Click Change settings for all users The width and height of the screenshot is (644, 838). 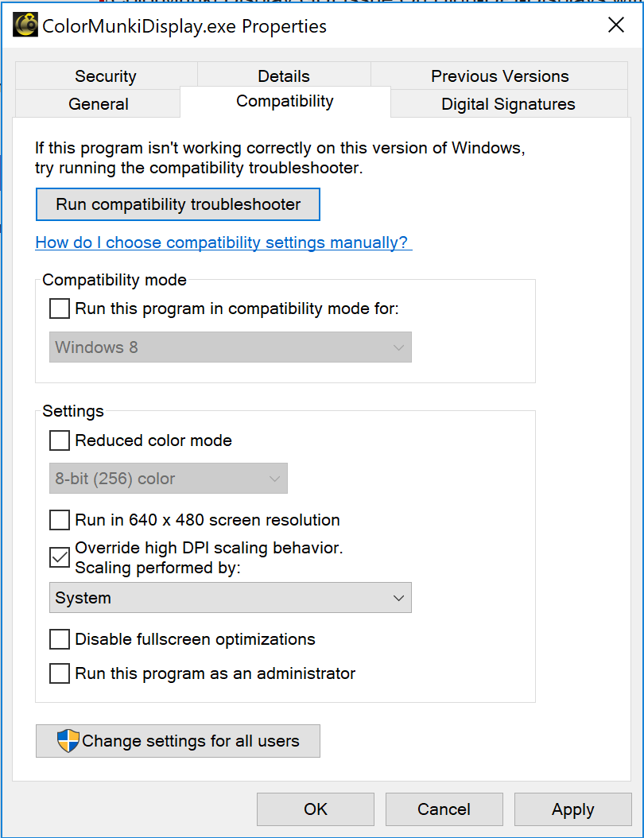click(x=177, y=740)
